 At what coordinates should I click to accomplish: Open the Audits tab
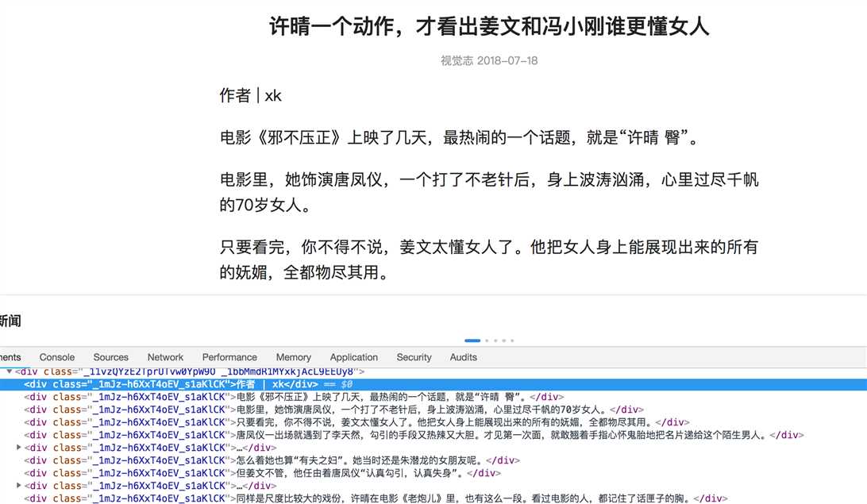tap(463, 357)
